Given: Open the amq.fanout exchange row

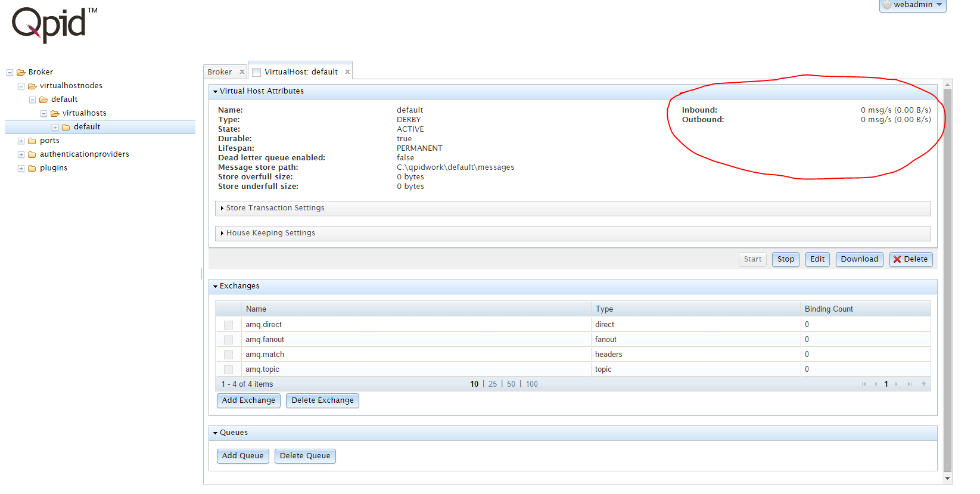Looking at the screenshot, I should pyautogui.click(x=573, y=339).
